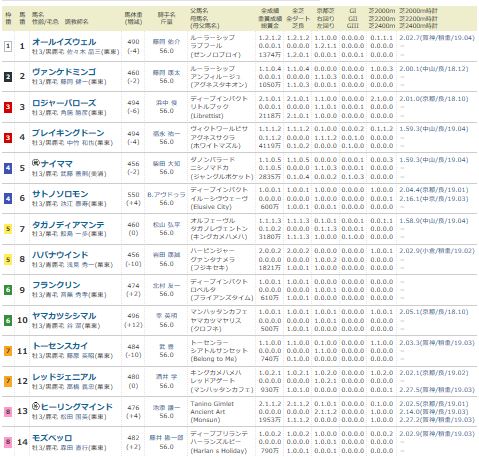Click the モズベッロ horse name
The image size is (479, 457).
tap(52, 438)
